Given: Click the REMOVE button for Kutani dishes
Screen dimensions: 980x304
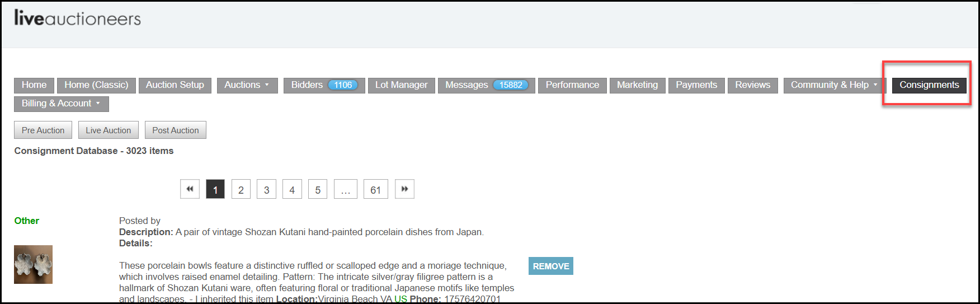Looking at the screenshot, I should pos(551,266).
